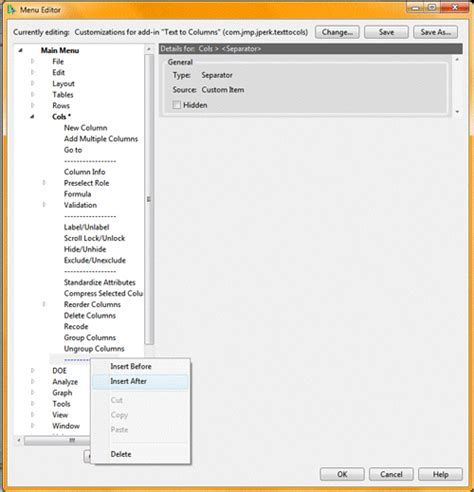Expand the Rows menu node

(32, 105)
